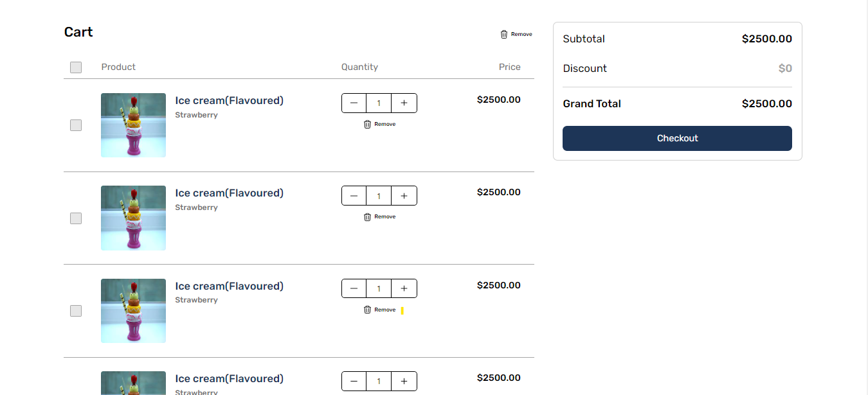Click the quantity field of the first item

click(x=379, y=103)
